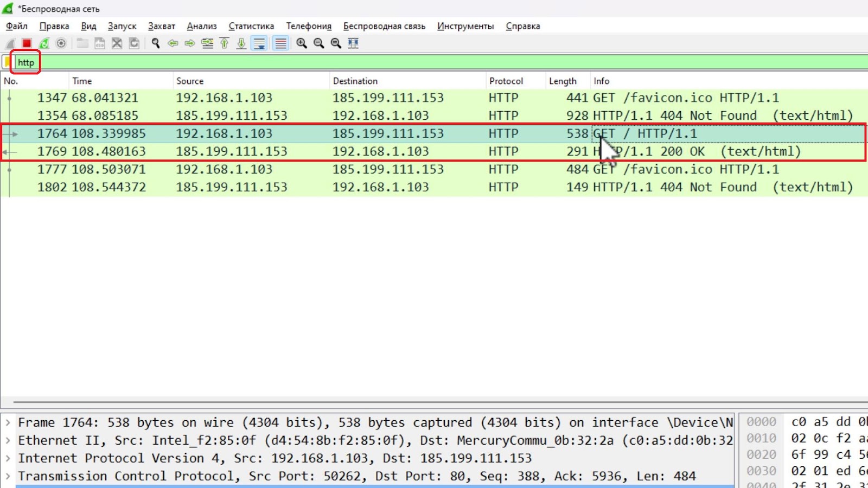Viewport: 868px width, 488px height.
Task: Click hex offset 0020 in bytes pane
Action: (761, 454)
